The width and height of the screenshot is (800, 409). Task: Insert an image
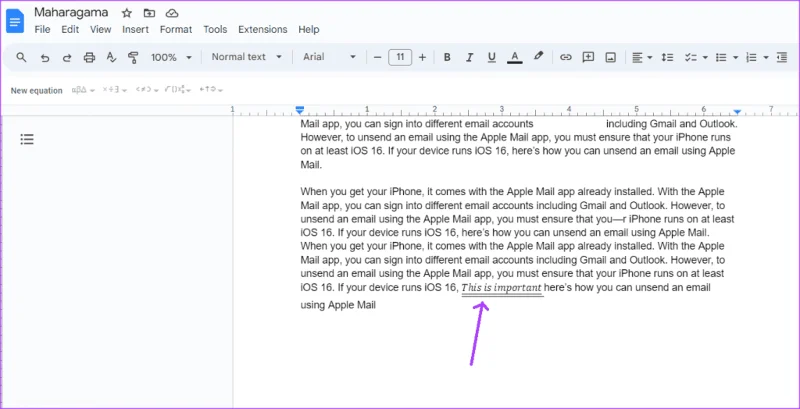click(611, 57)
